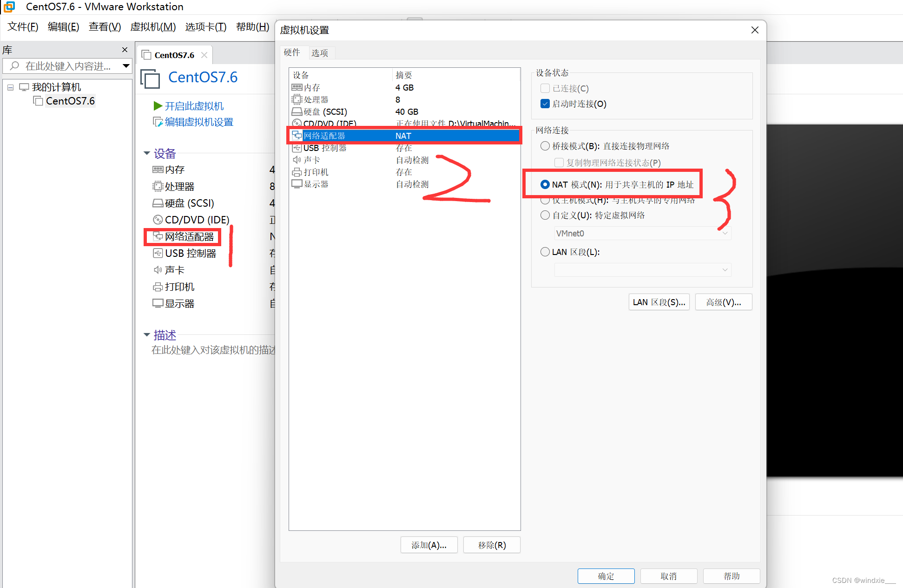Open the 编辑(E) menu

coord(64,26)
